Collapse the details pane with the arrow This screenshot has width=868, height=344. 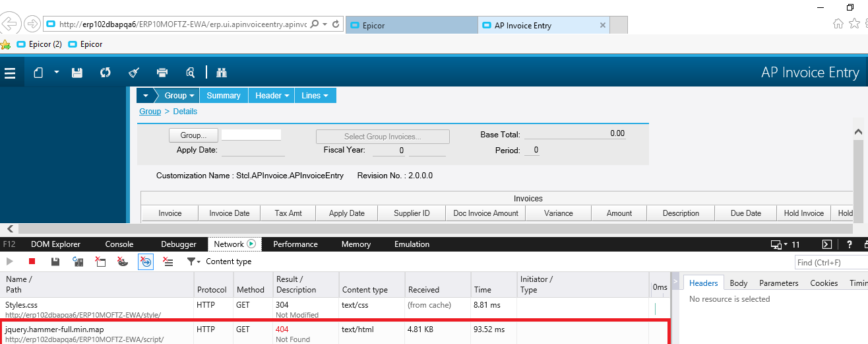click(x=675, y=282)
